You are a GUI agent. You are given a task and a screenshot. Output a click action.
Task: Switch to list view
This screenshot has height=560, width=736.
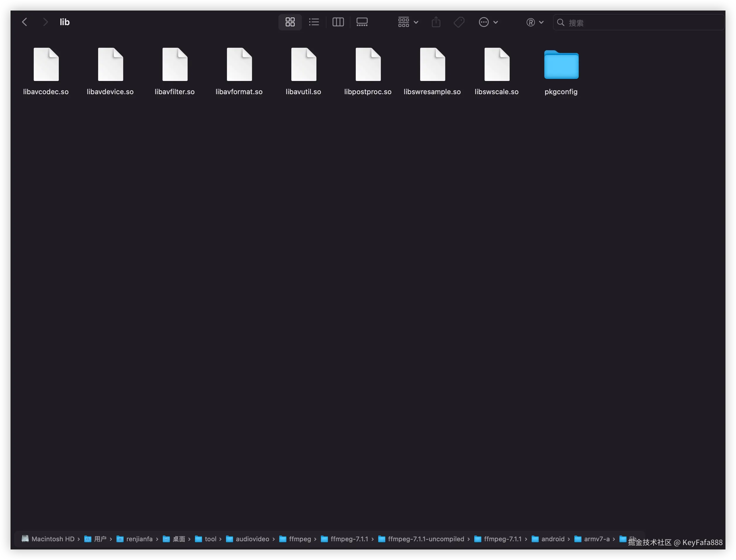click(314, 22)
